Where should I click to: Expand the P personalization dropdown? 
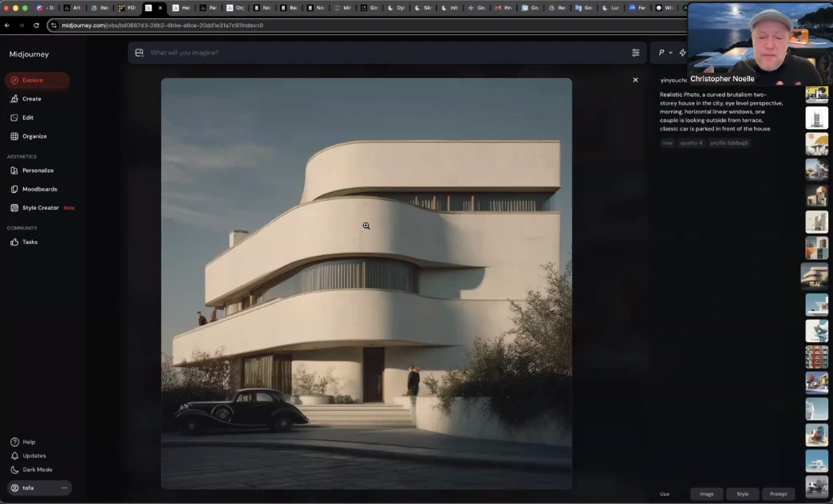(x=665, y=53)
